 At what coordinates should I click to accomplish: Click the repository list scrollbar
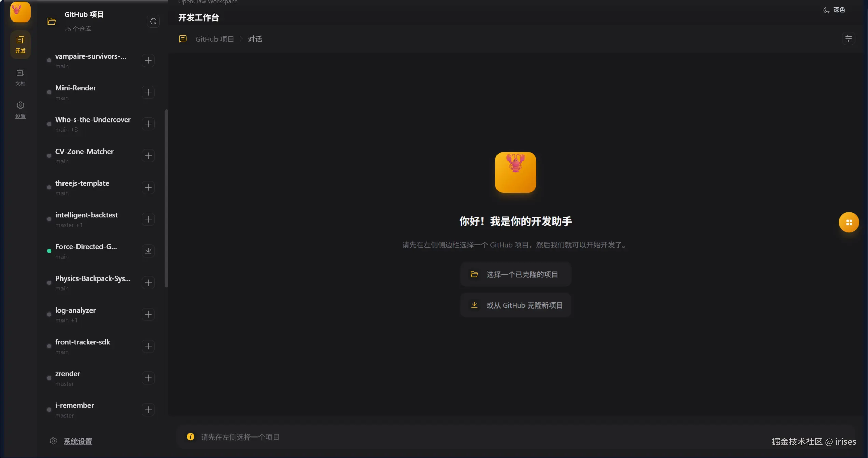point(166,198)
